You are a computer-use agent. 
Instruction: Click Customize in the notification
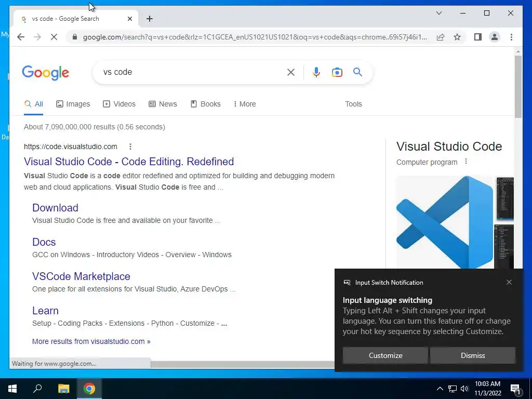point(385,355)
